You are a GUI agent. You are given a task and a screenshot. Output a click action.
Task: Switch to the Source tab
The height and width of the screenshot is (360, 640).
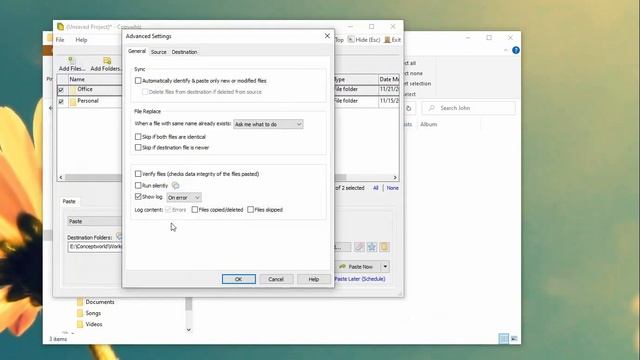tap(158, 52)
